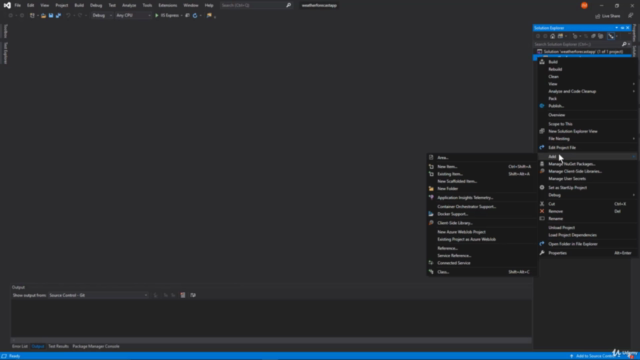640x360 pixels.
Task: Click the Visual Studio logo icon
Action: click(7, 5)
